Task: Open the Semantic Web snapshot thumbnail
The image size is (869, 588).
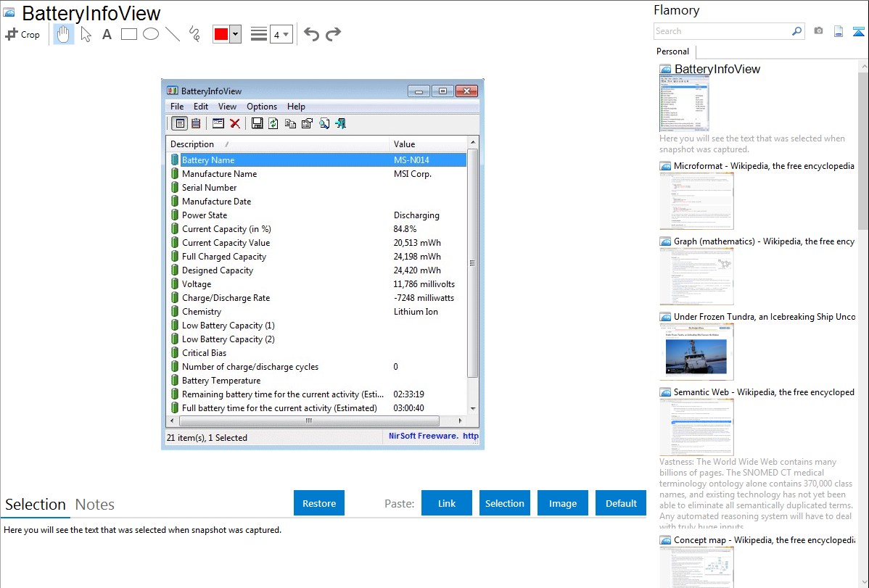Action: [x=696, y=427]
